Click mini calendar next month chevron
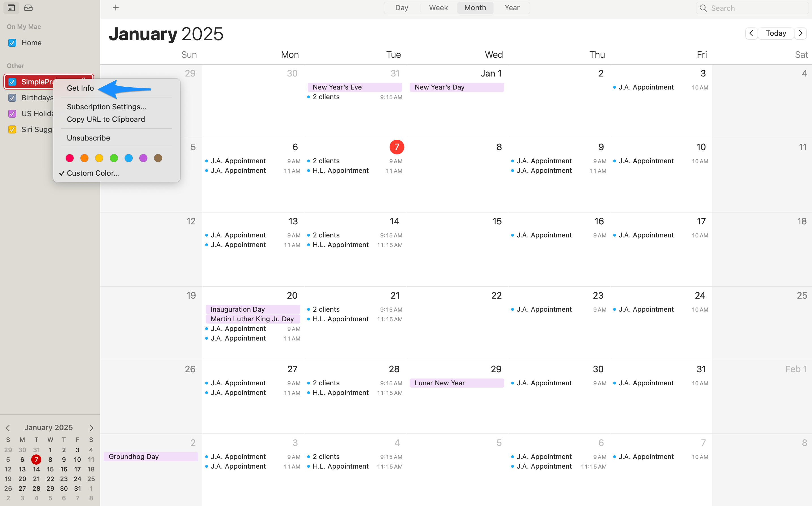 [x=91, y=428]
